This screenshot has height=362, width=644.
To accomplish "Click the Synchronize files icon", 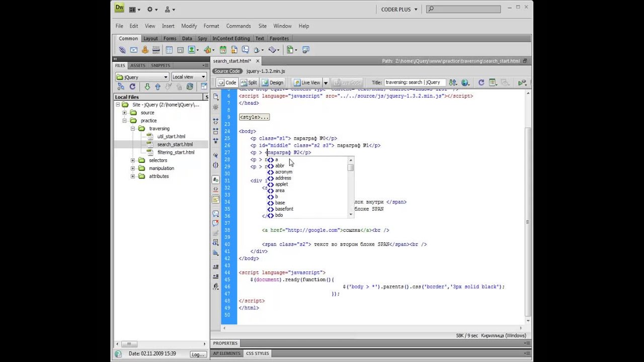I will (x=190, y=86).
